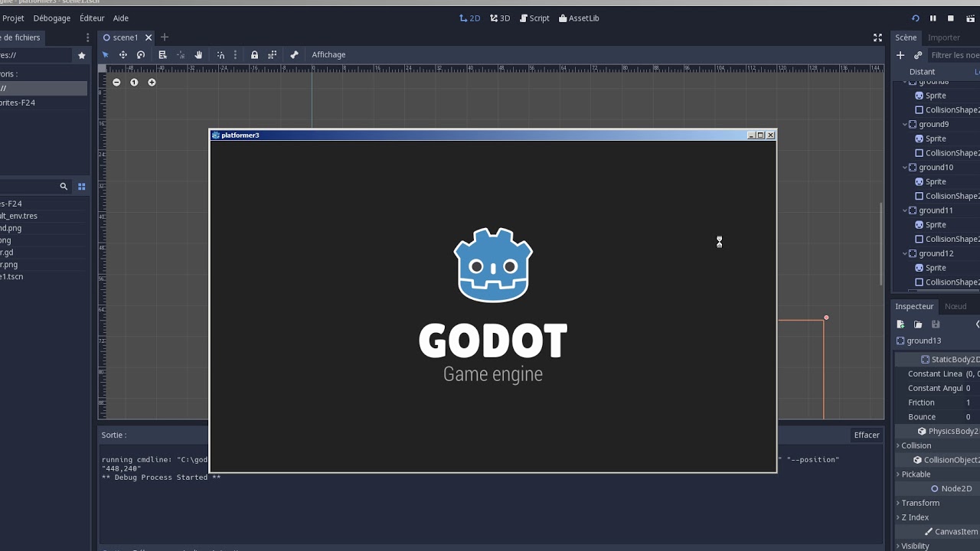This screenshot has width=980, height=551.
Task: Open the snapping options three-dot menu
Action: pyautogui.click(x=235, y=55)
